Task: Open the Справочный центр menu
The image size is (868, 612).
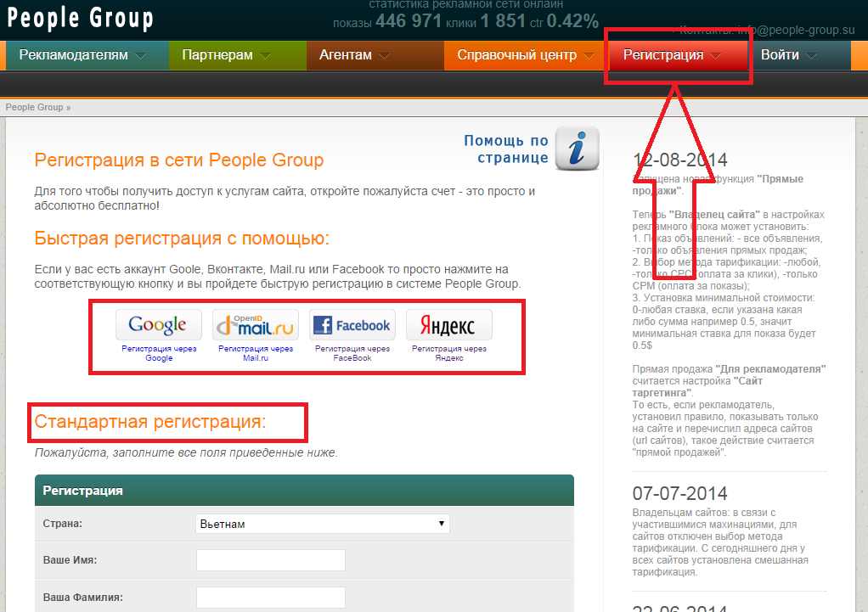Action: (526, 55)
